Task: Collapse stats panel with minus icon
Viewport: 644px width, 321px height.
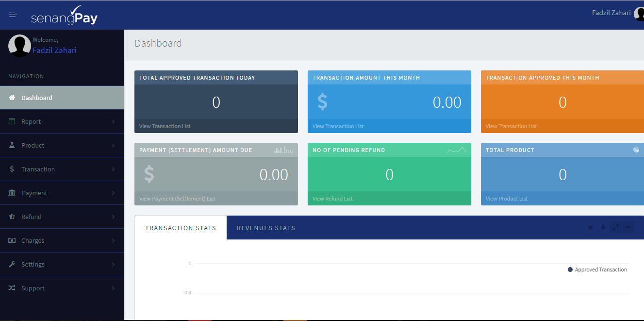Action: [x=628, y=227]
